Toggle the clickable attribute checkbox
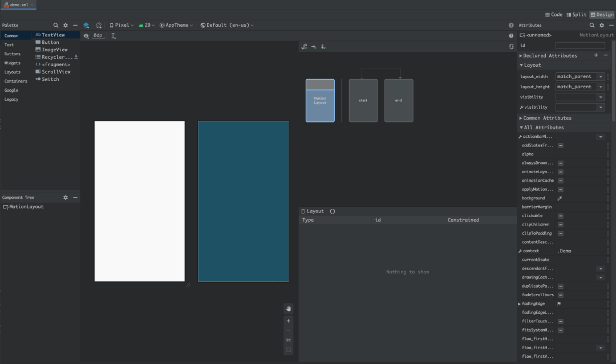The height and width of the screenshot is (364, 616). point(561,216)
